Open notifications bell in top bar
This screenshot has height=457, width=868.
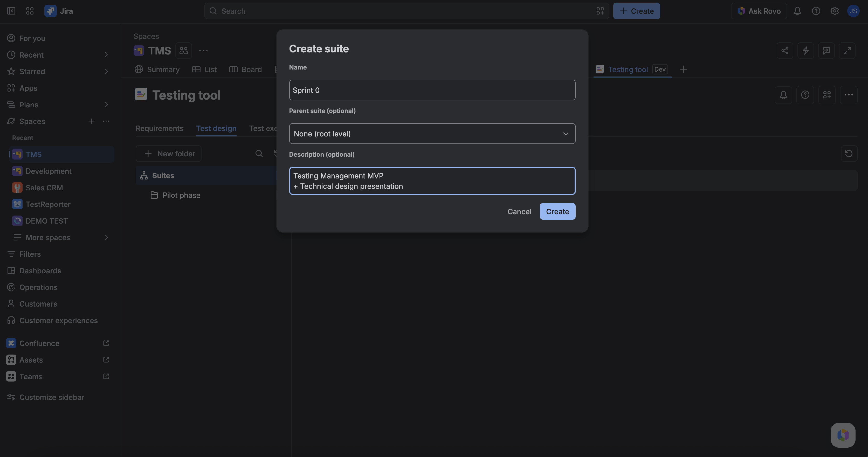(797, 11)
